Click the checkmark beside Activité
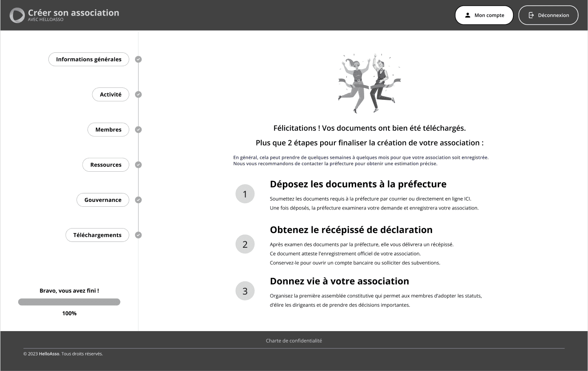Viewport: 588px width, 371px height. click(x=138, y=95)
